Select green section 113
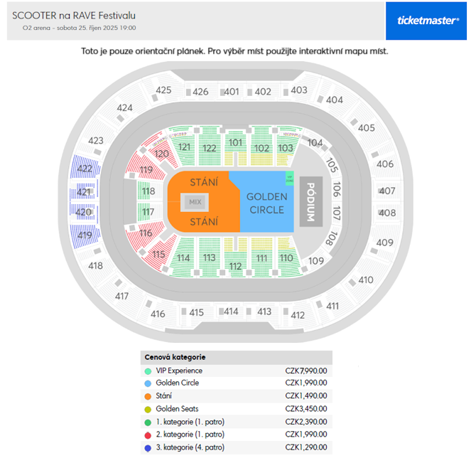 tap(209, 257)
